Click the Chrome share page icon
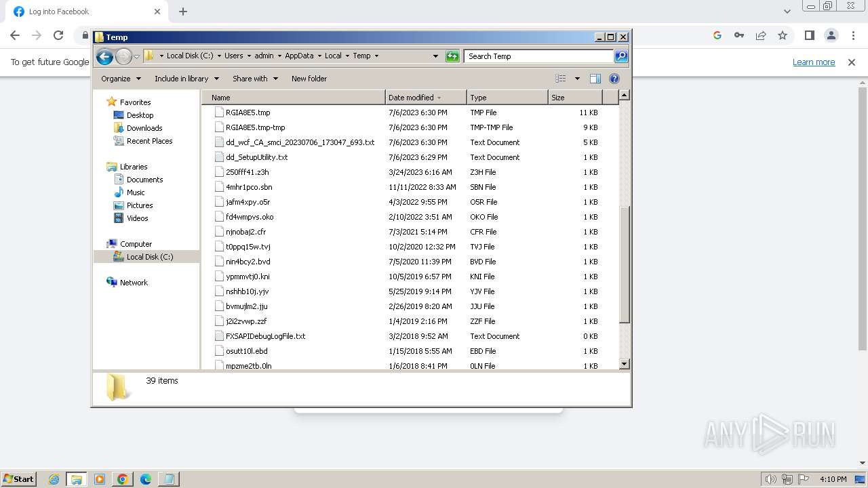868x488 pixels. tap(761, 35)
